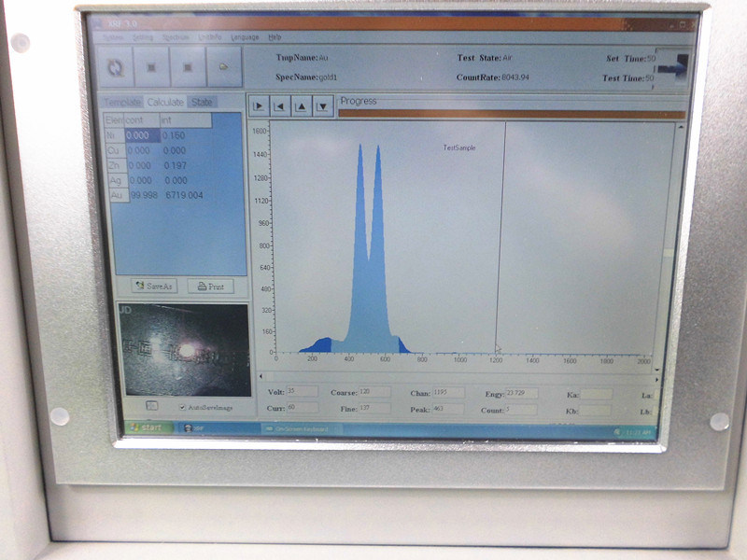This screenshot has height=560, width=747.
Task: Open the UnitInfo menu
Action: (x=209, y=38)
